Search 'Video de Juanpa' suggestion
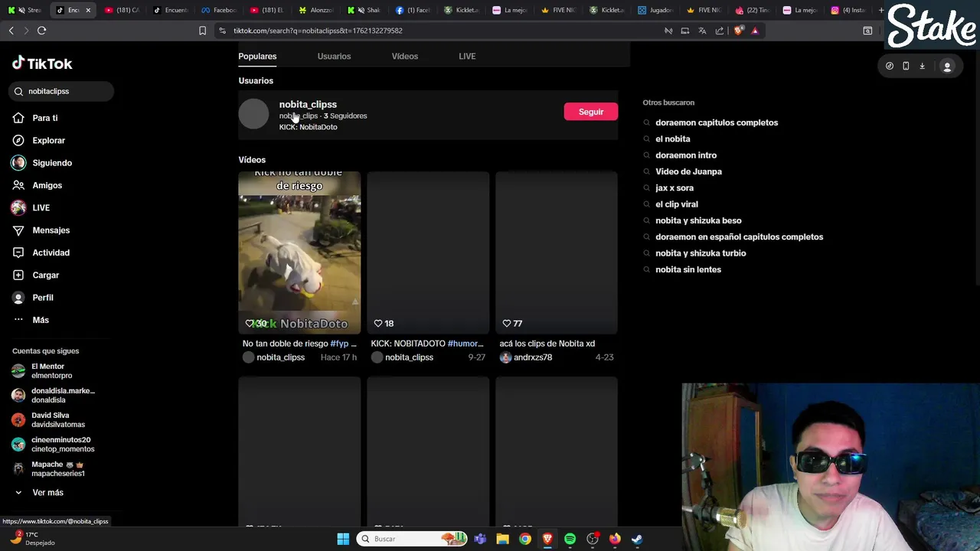This screenshot has height=551, width=980. tap(688, 171)
